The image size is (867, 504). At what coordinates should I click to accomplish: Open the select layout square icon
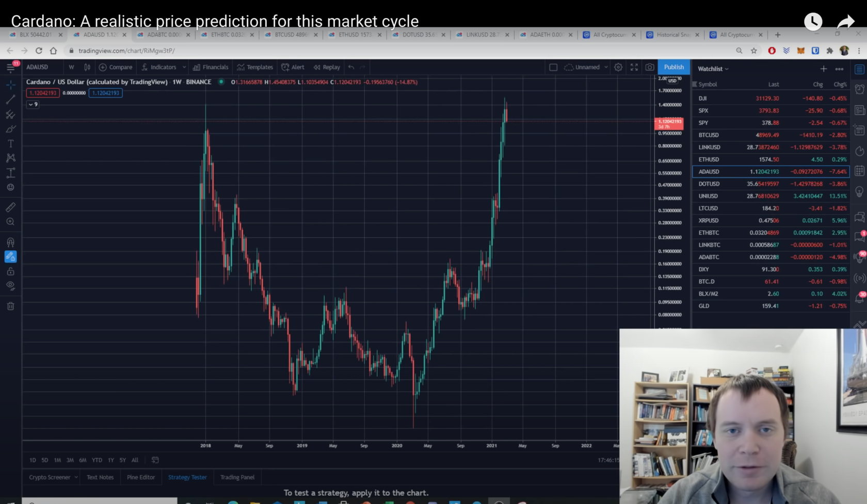pyautogui.click(x=553, y=67)
